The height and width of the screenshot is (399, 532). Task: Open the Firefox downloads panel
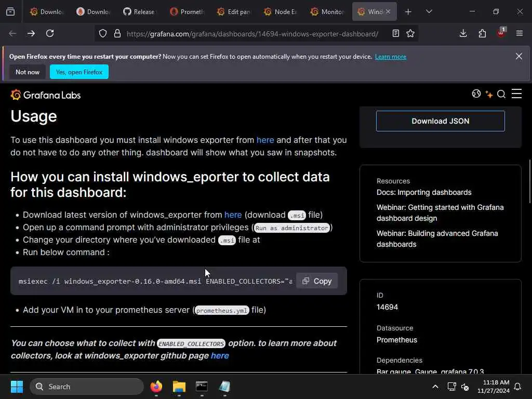point(463,33)
